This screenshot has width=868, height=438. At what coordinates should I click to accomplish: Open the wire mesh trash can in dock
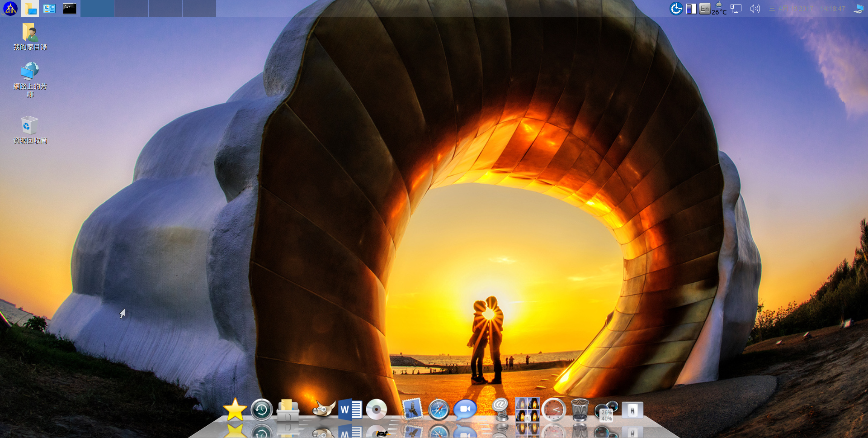[580, 410]
